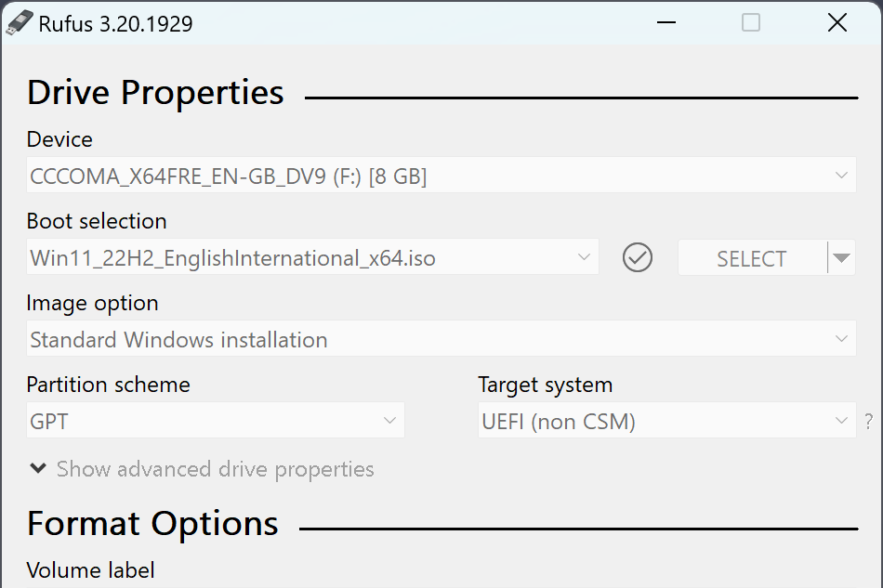The width and height of the screenshot is (883, 588).
Task: Click the Format Options heading
Action: pyautogui.click(x=152, y=524)
